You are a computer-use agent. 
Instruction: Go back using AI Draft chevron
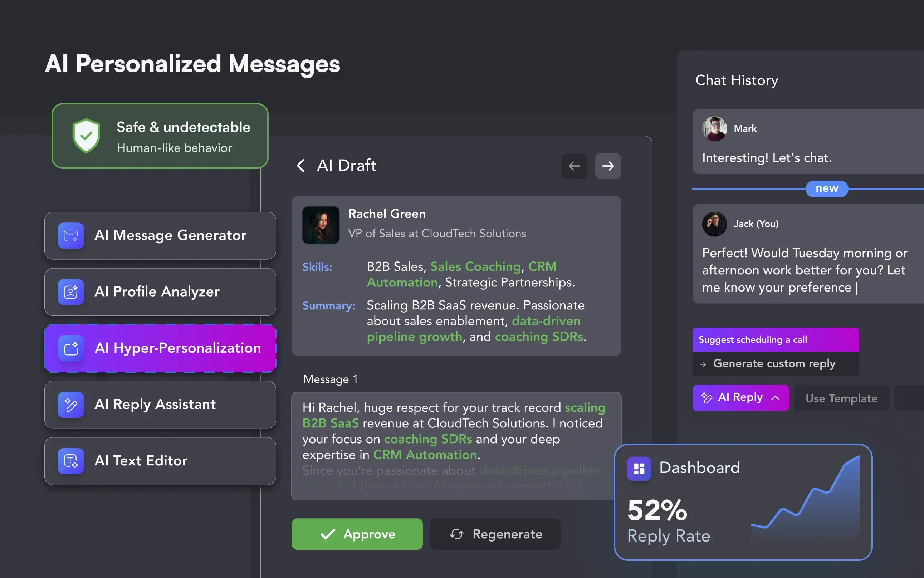[301, 166]
